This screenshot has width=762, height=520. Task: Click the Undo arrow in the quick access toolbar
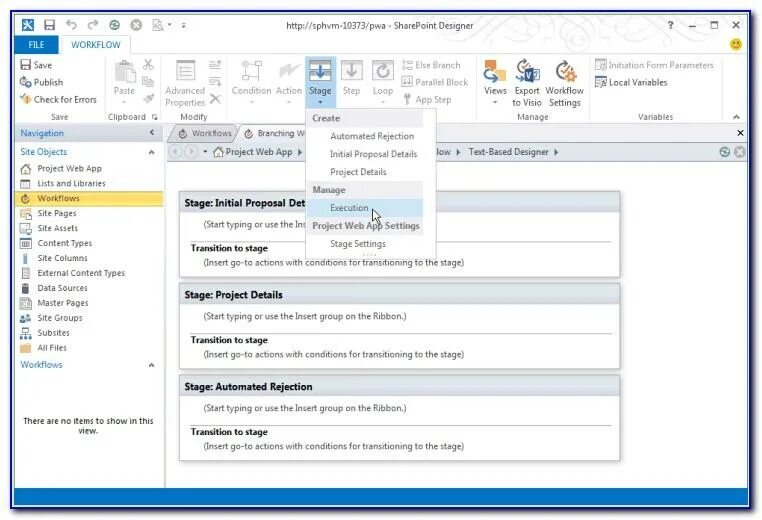71,25
